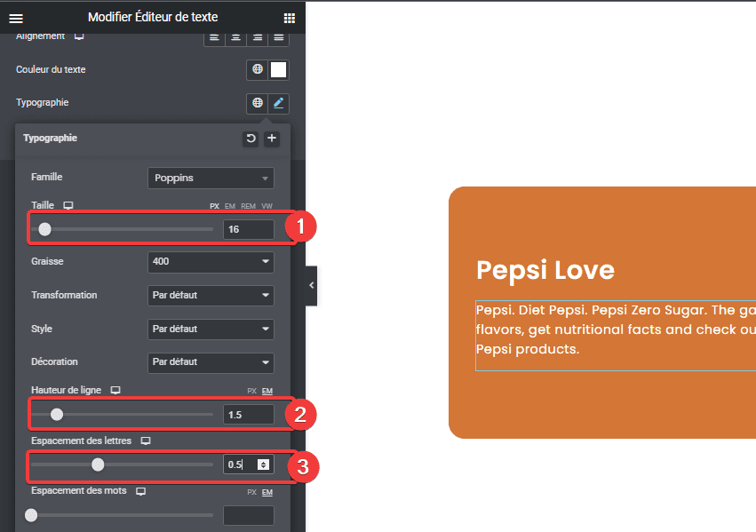
Task: Open the white text color swatch
Action: point(279,69)
